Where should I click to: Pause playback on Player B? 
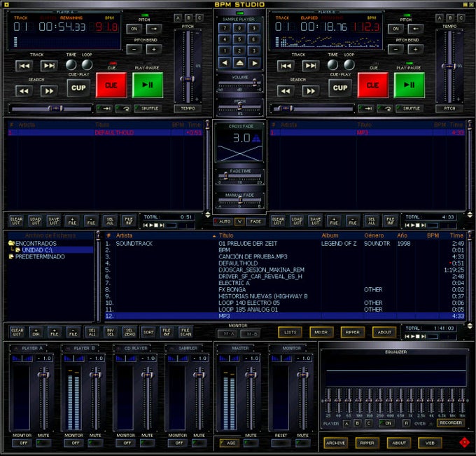(x=409, y=85)
